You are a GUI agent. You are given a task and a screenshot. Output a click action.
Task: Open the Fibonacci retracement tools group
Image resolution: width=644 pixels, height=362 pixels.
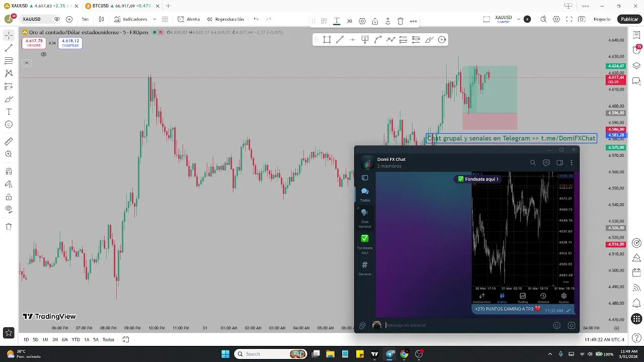pos(9,61)
